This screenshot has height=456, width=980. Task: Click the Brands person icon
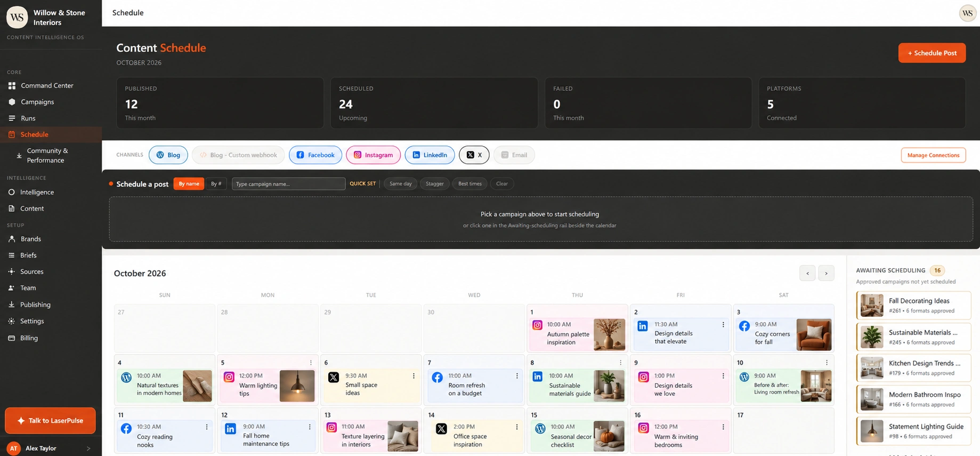pos(11,239)
